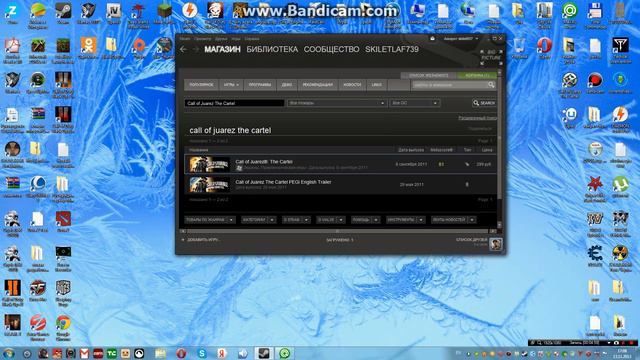Click the SEARCH button
The height and width of the screenshot is (360, 640).
click(x=484, y=103)
